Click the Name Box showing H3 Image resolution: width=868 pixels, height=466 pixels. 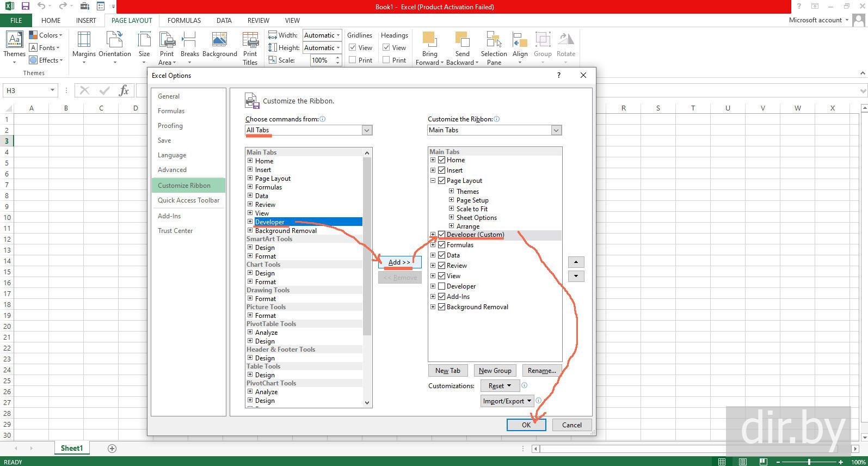pos(26,90)
